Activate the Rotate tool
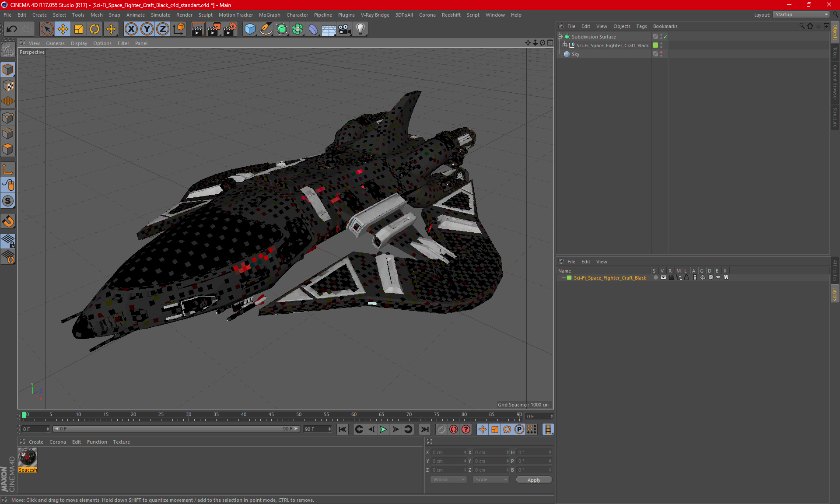Viewport: 840px width, 504px height. coord(94,29)
